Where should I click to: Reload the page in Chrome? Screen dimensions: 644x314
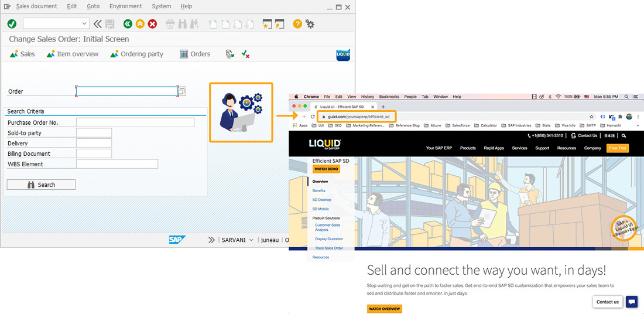pos(313,117)
